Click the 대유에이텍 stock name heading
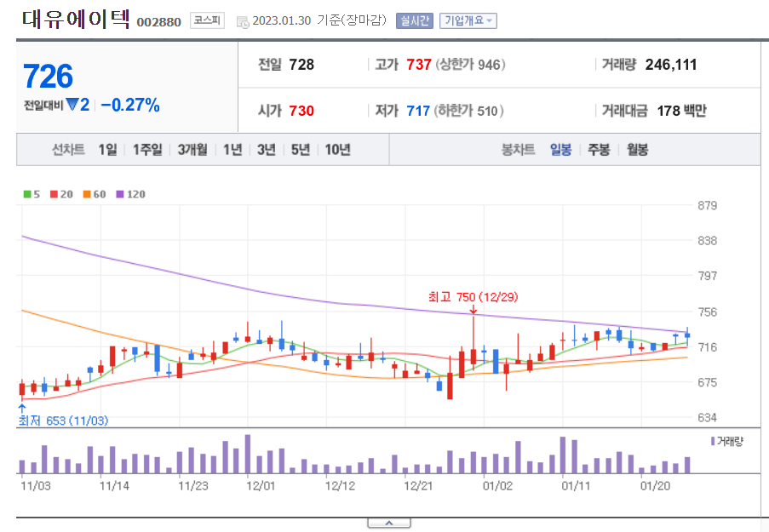The width and height of the screenshot is (769, 532). (76, 19)
